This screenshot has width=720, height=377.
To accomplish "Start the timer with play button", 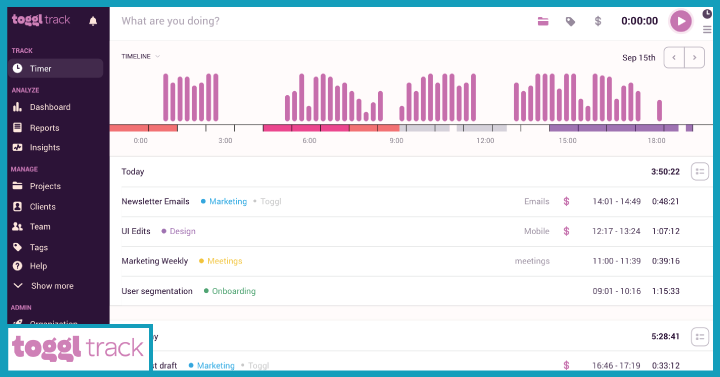I will 681,21.
